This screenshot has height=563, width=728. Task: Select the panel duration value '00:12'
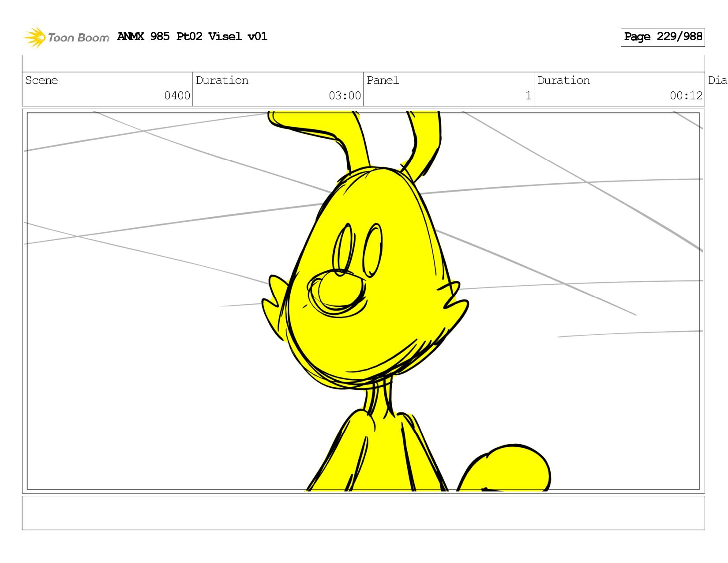(686, 96)
